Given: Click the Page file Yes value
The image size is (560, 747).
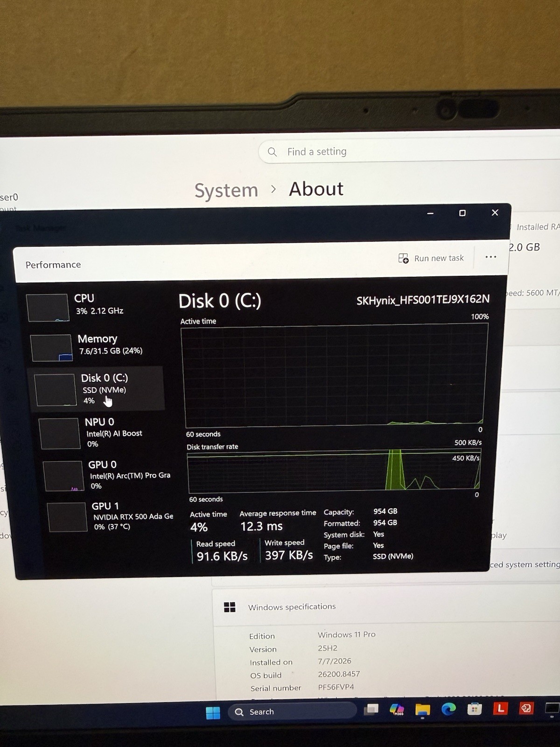Looking at the screenshot, I should pyautogui.click(x=378, y=545).
